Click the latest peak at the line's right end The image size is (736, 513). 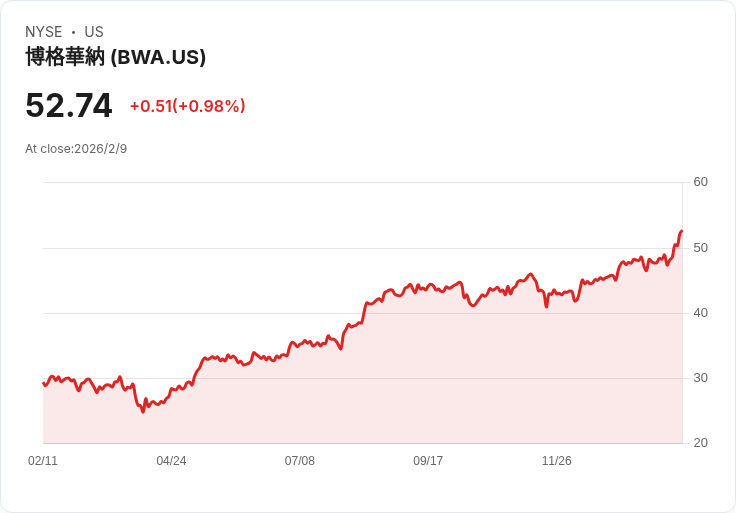pyautogui.click(x=681, y=232)
